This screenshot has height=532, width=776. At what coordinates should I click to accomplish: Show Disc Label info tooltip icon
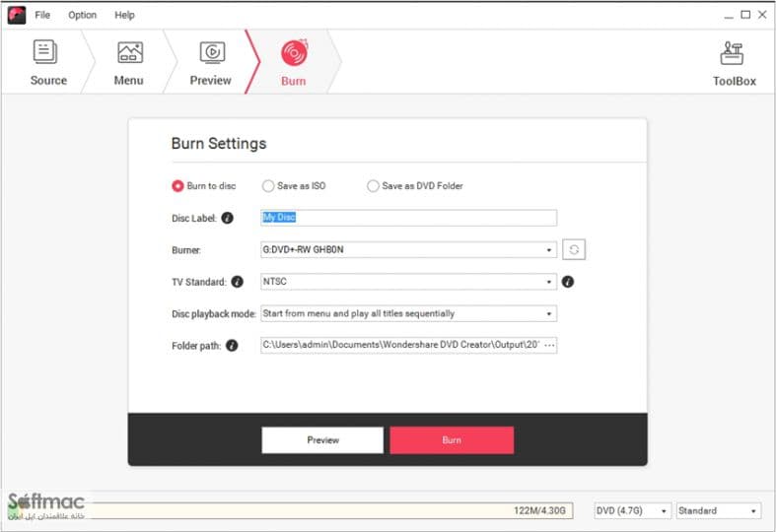[x=227, y=218]
